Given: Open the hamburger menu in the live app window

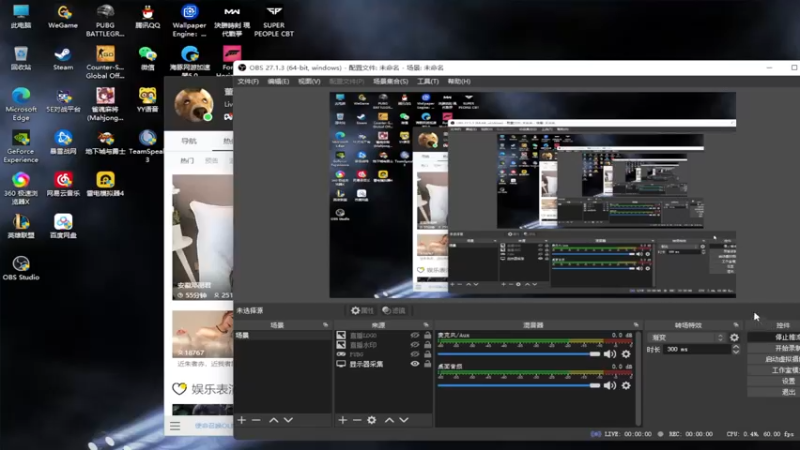Looking at the screenshot, I should pyautogui.click(x=175, y=426).
